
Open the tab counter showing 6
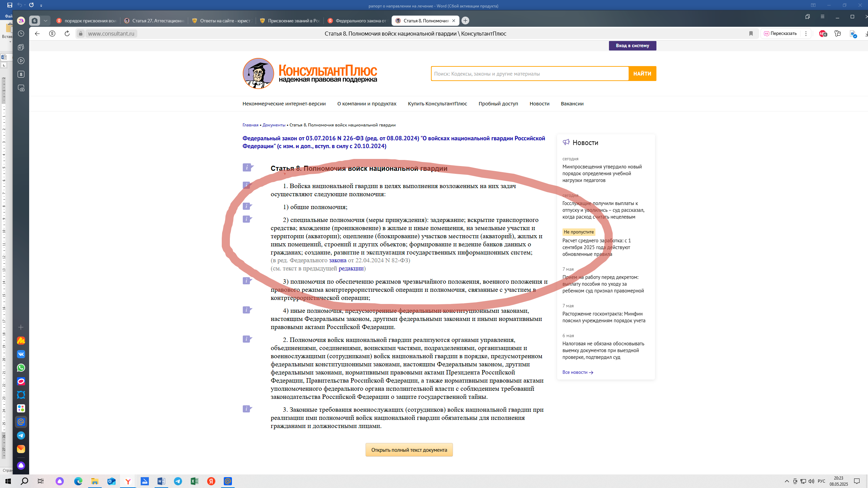34,21
